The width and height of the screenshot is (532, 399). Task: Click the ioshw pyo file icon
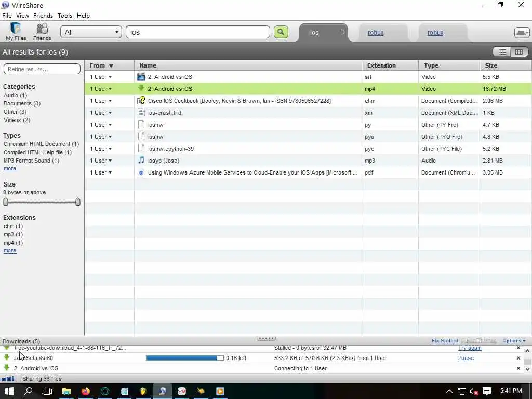[x=141, y=137]
